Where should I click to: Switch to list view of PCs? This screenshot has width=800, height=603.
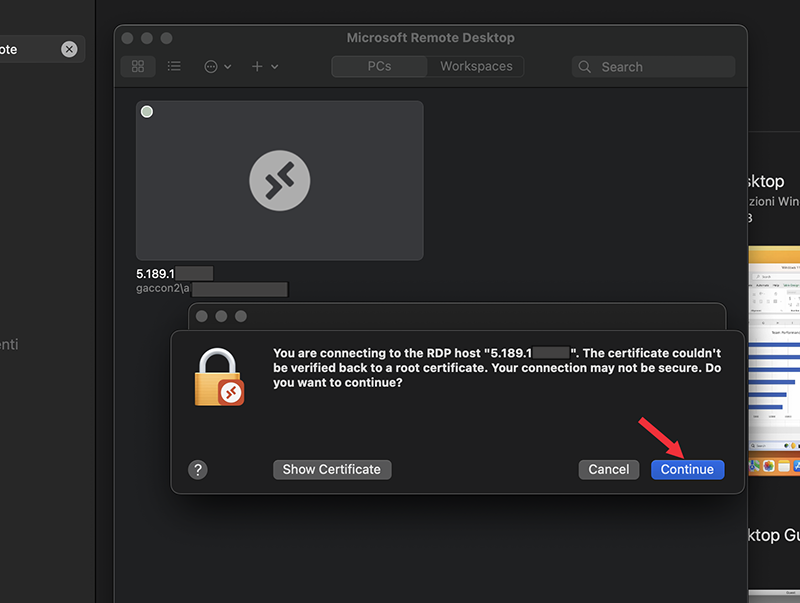tap(174, 66)
